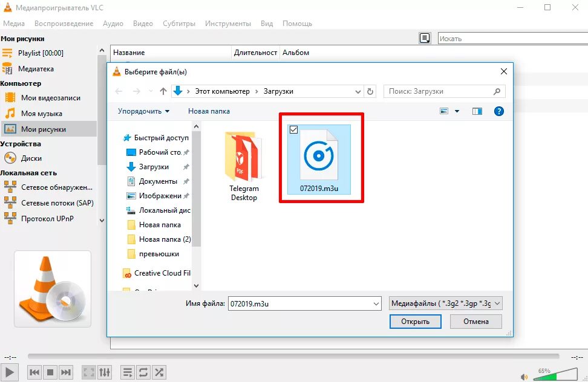This screenshot has width=588, height=382.
Task: Refresh the Загрузки folder view
Action: [x=370, y=91]
